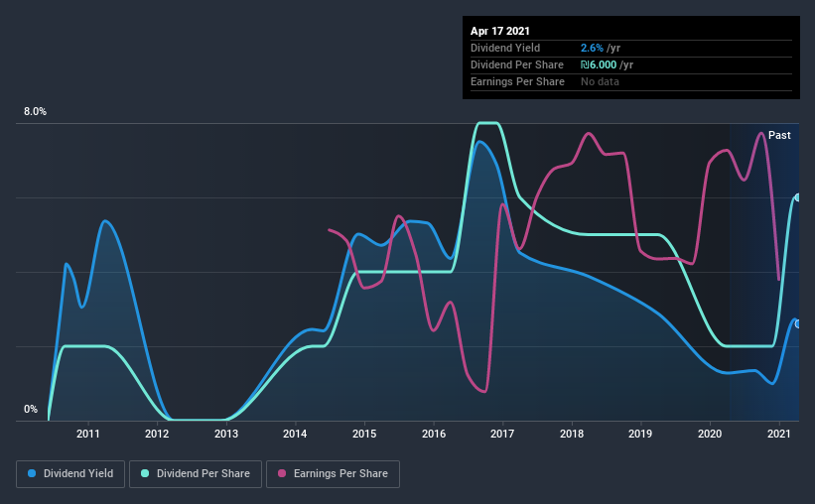Click the 2016 x-axis label
This screenshot has height=504, width=815.
coord(434,434)
